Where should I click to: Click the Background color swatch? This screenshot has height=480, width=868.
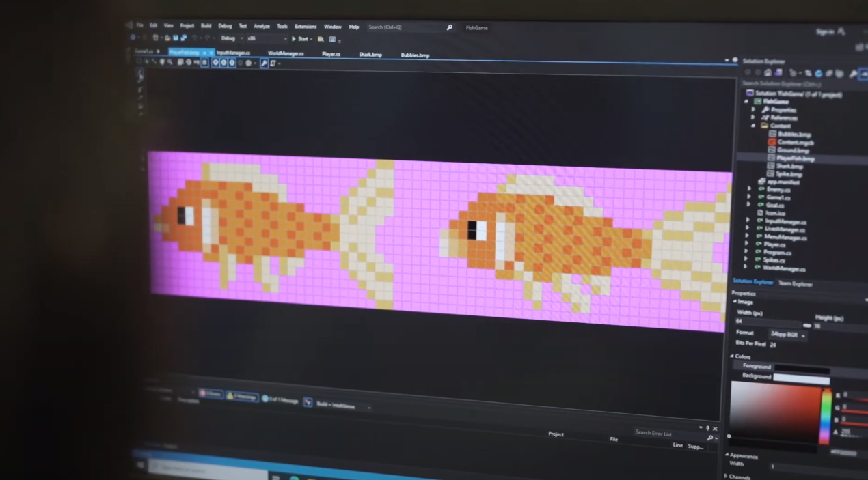802,378
